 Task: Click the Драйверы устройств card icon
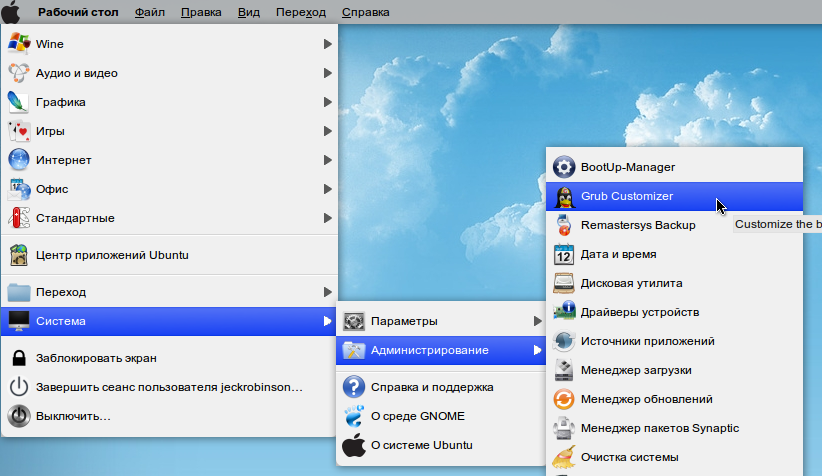564,312
